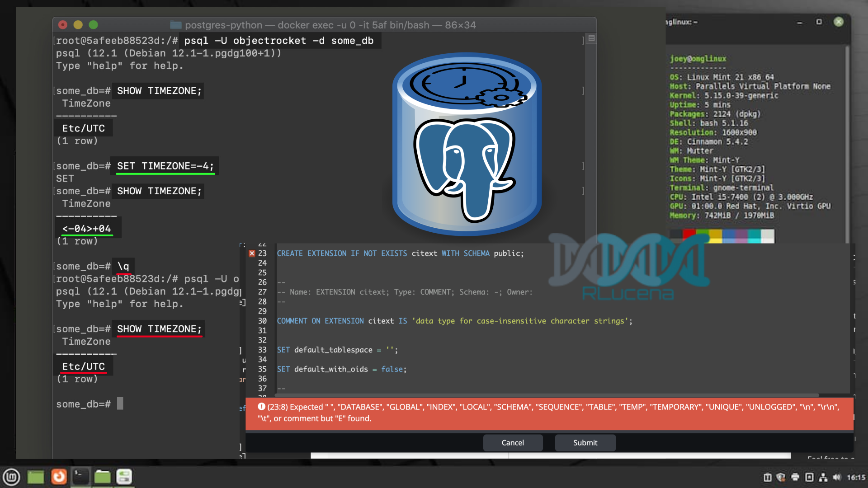Image resolution: width=868 pixels, height=488 pixels.
Task: Click the 'OS: Linux Mint 21 x86_64' line
Action: (x=722, y=77)
